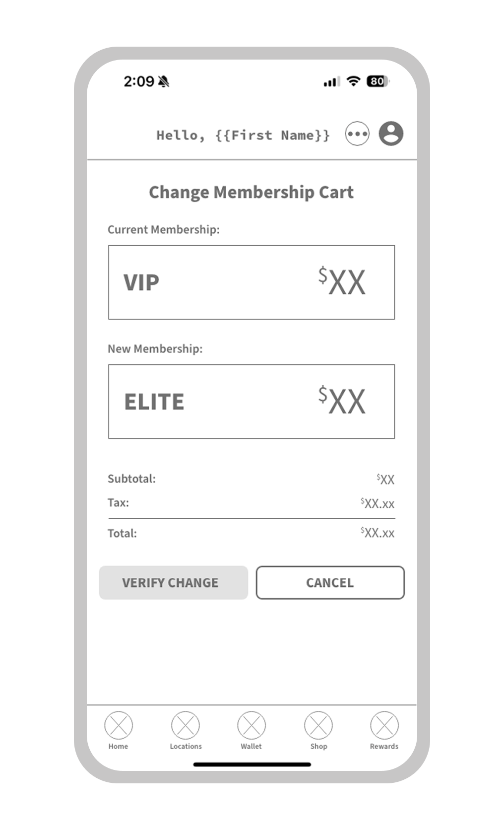Tap the Hello, First Name greeting
504x830 pixels.
[243, 136]
